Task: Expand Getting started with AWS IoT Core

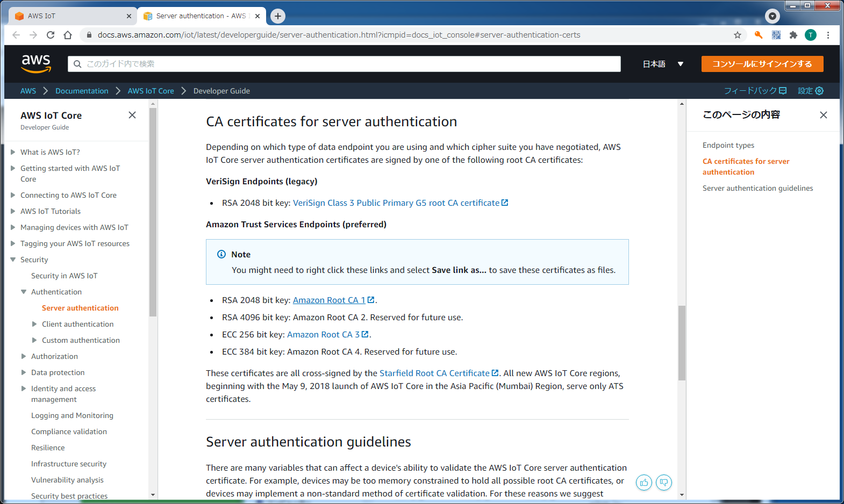Action: pyautogui.click(x=13, y=168)
